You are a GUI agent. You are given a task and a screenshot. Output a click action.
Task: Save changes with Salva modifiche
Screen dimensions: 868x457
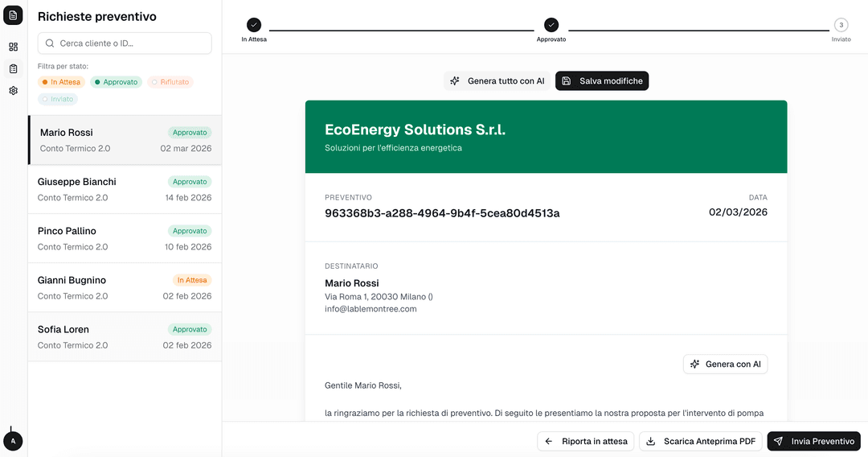[x=602, y=81]
